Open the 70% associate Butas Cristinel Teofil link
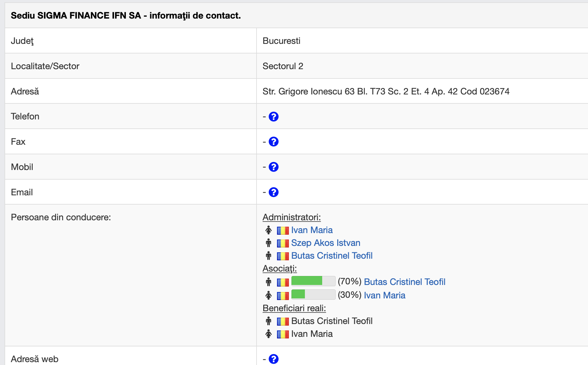Image resolution: width=588 pixels, height=365 pixels. point(404,282)
